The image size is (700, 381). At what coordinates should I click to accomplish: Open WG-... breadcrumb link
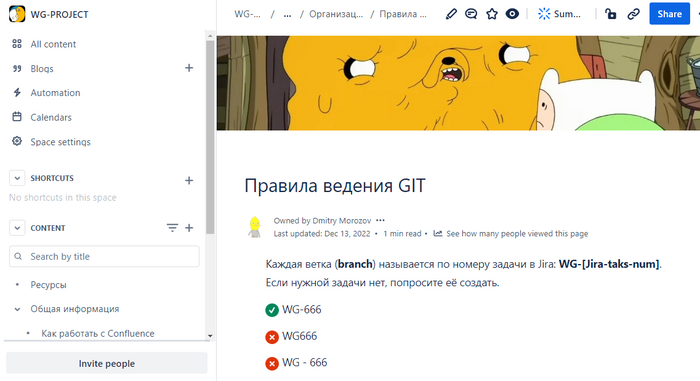(x=248, y=14)
